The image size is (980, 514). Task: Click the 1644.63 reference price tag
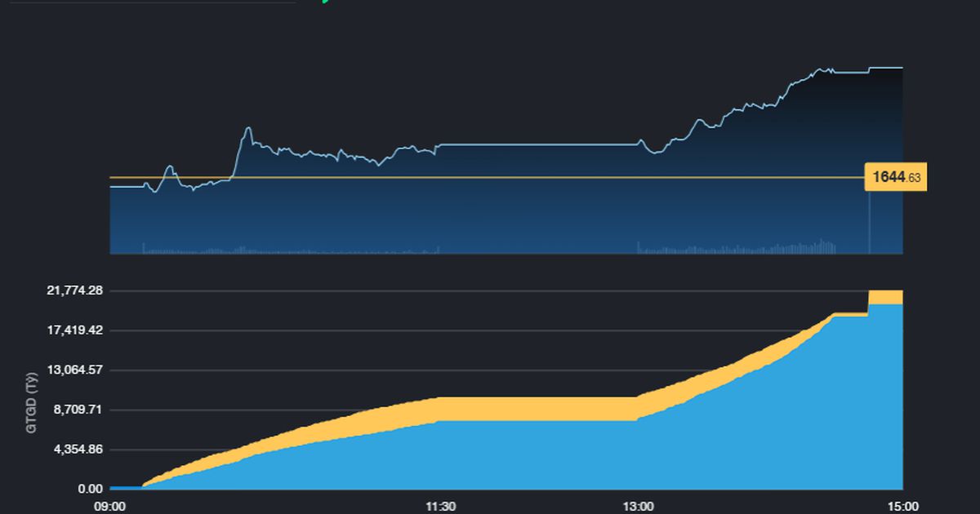[x=895, y=177]
